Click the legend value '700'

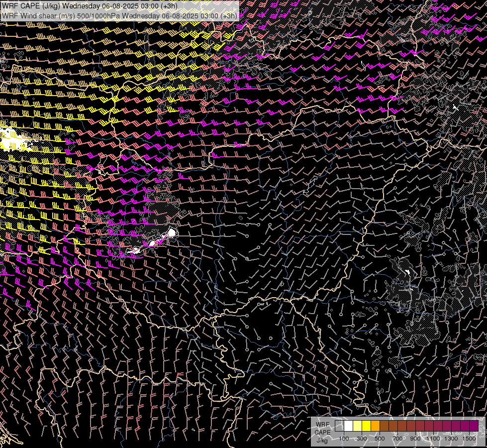pyautogui.click(x=397, y=439)
